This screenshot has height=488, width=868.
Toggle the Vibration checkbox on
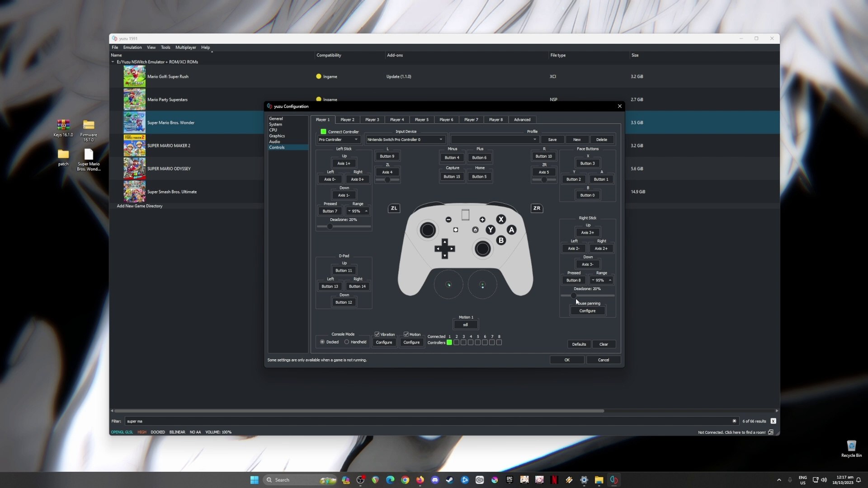[x=377, y=333]
